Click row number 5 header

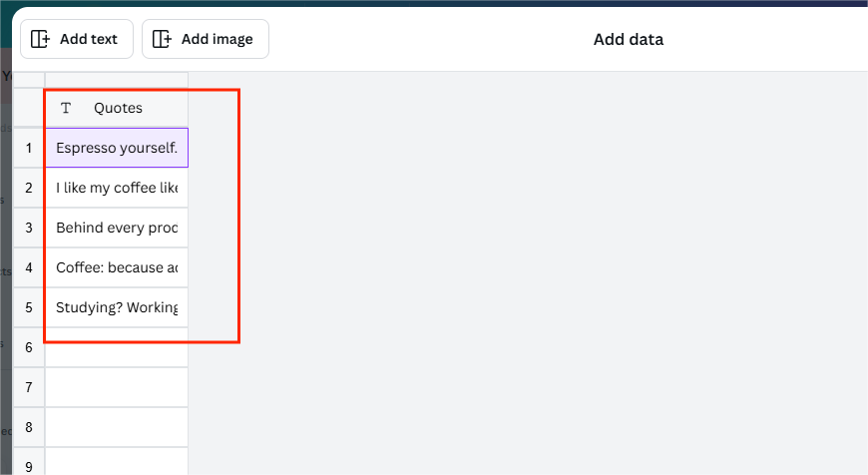(x=29, y=307)
